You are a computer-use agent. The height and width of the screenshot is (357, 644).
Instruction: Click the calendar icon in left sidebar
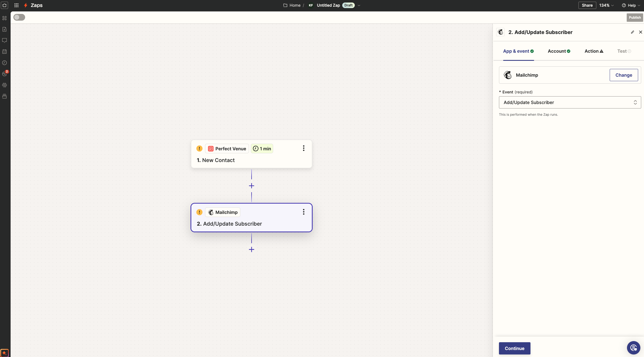click(4, 52)
